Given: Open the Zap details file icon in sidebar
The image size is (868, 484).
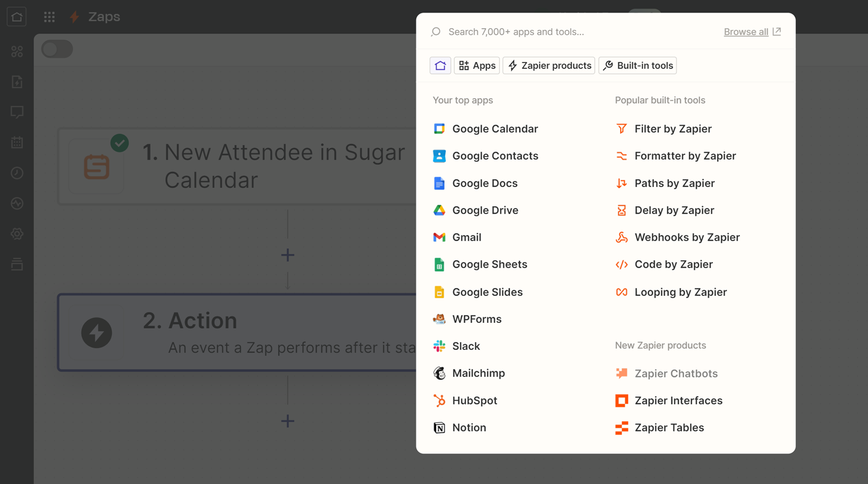Looking at the screenshot, I should click(x=17, y=82).
